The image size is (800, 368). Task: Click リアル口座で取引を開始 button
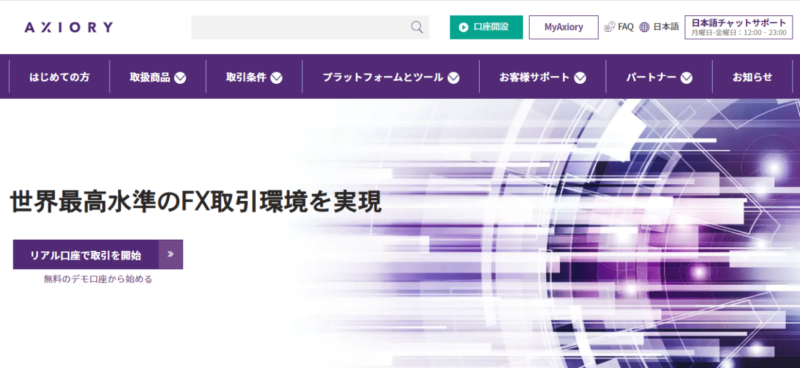(x=98, y=255)
